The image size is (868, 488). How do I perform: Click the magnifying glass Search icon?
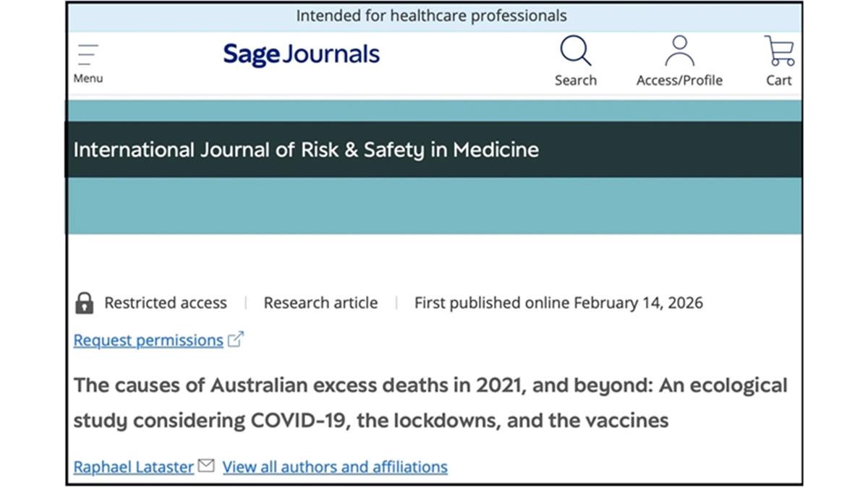(x=575, y=51)
